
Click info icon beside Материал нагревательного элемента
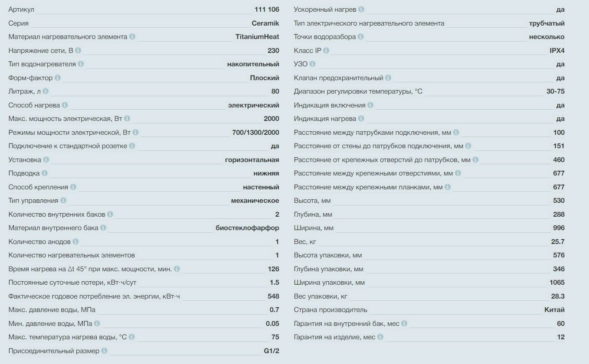click(x=132, y=37)
